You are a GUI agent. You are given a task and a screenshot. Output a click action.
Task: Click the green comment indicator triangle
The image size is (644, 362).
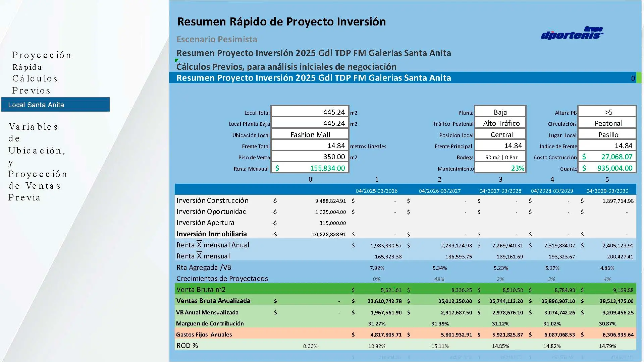tap(176, 60)
